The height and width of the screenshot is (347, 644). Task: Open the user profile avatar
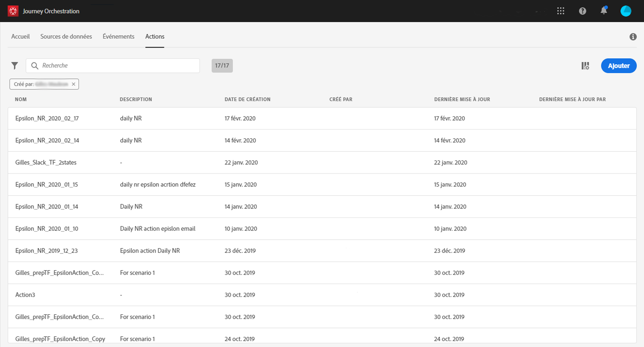coord(626,11)
